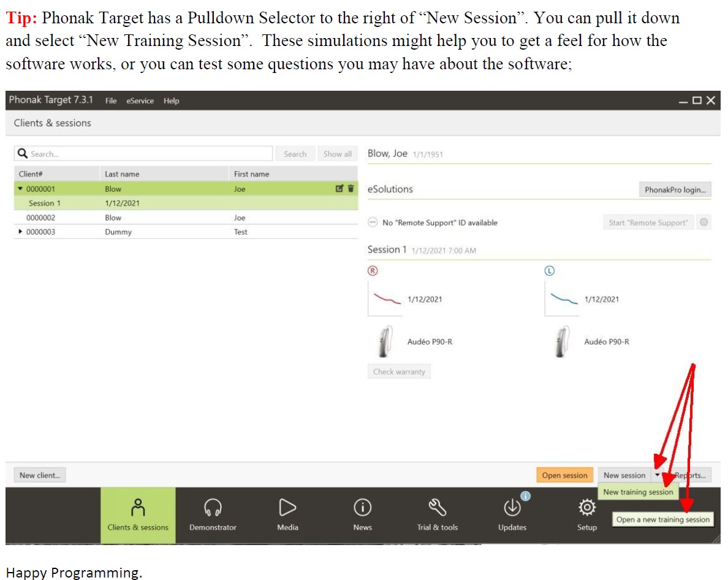Click the Show all button
728x580 pixels.
[x=337, y=154]
